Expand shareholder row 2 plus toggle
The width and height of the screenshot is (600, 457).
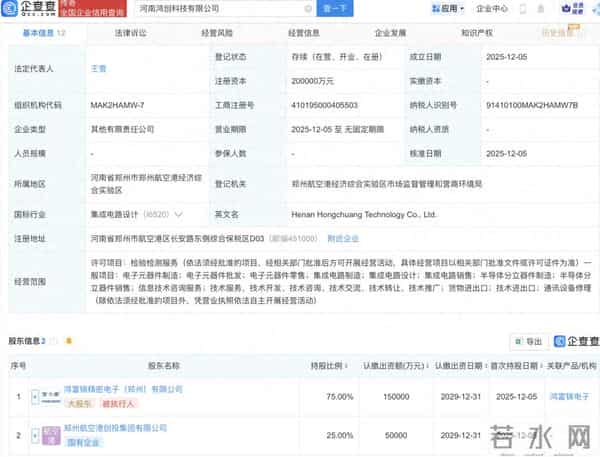[x=35, y=436]
